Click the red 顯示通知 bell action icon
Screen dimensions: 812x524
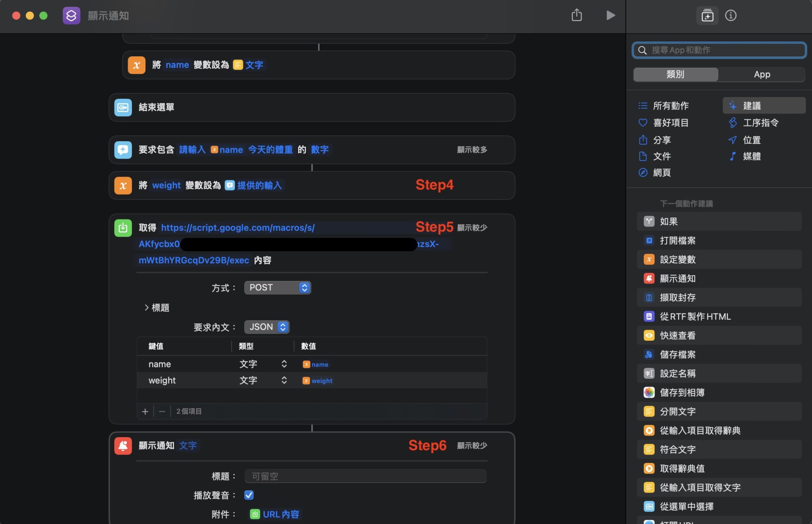[123, 445]
